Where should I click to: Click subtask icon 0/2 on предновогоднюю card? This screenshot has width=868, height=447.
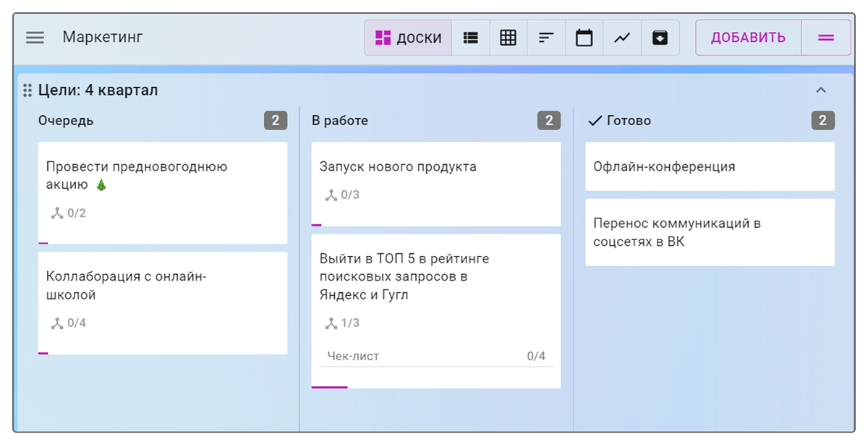[x=58, y=213]
